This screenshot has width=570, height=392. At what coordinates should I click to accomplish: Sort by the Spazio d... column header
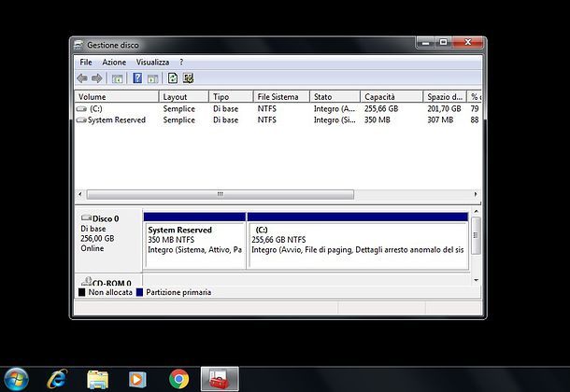445,97
